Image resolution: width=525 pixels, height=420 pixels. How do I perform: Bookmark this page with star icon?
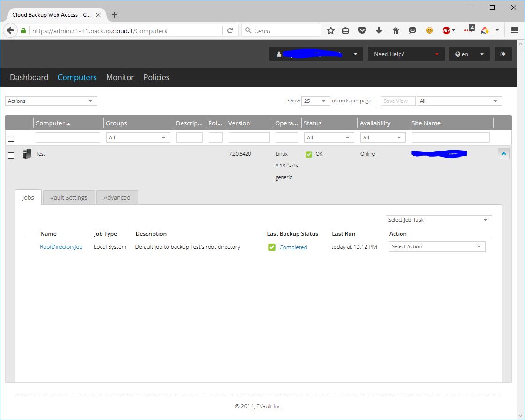coord(331,31)
